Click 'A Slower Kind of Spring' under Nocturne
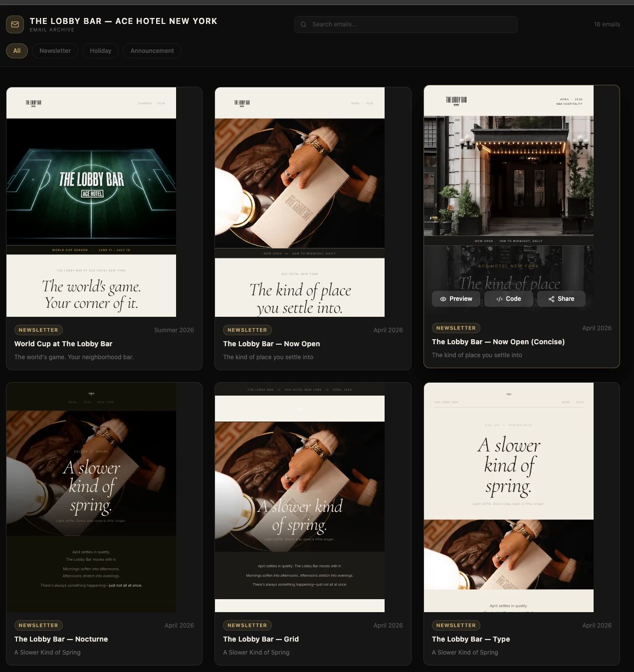This screenshot has height=672, width=634. tap(47, 653)
